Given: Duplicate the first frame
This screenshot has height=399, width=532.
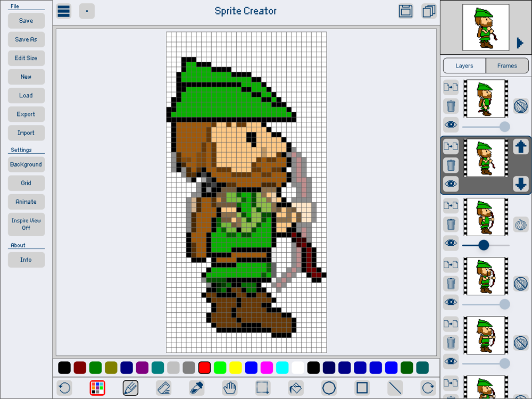Looking at the screenshot, I should pos(451,88).
